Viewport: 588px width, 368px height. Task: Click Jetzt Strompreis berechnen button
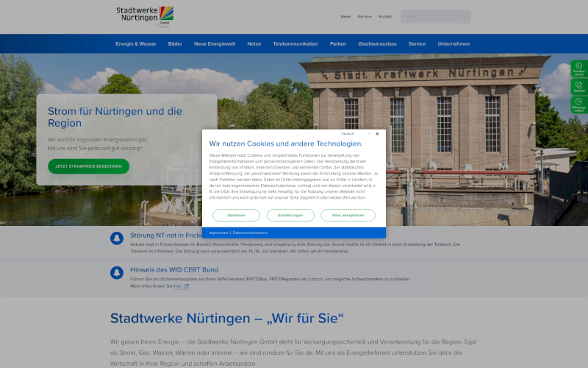point(88,166)
